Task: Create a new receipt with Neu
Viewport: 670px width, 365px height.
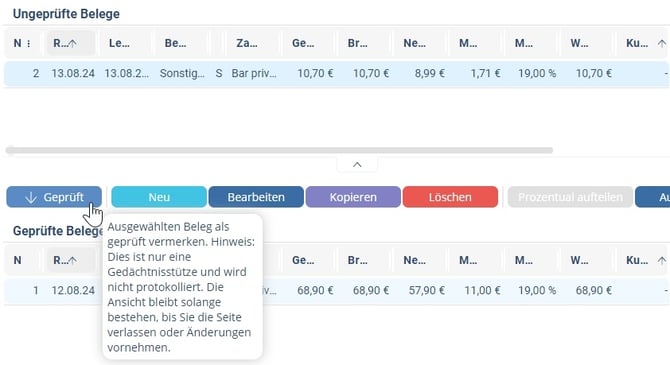Action: pyautogui.click(x=159, y=197)
